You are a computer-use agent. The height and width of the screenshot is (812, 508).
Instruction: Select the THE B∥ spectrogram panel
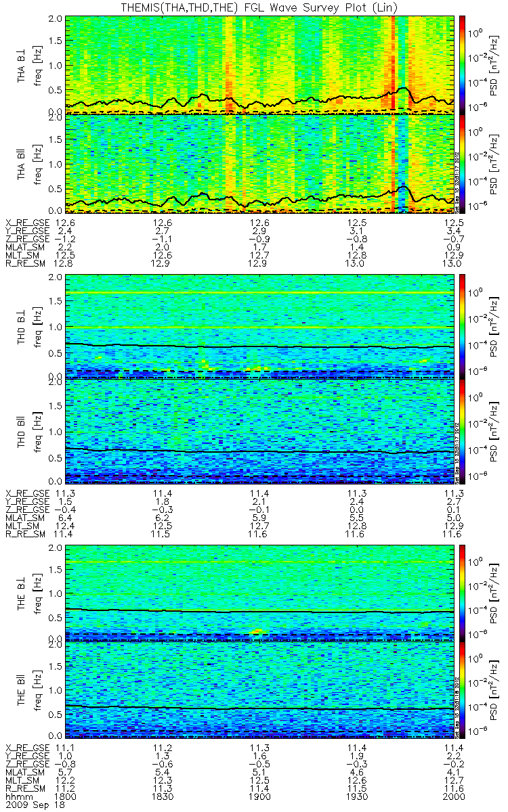point(259,690)
